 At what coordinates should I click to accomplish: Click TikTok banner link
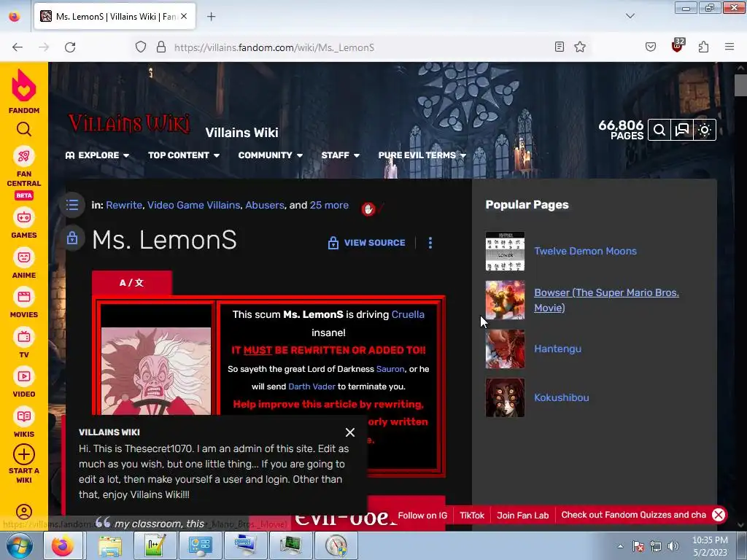(x=472, y=516)
